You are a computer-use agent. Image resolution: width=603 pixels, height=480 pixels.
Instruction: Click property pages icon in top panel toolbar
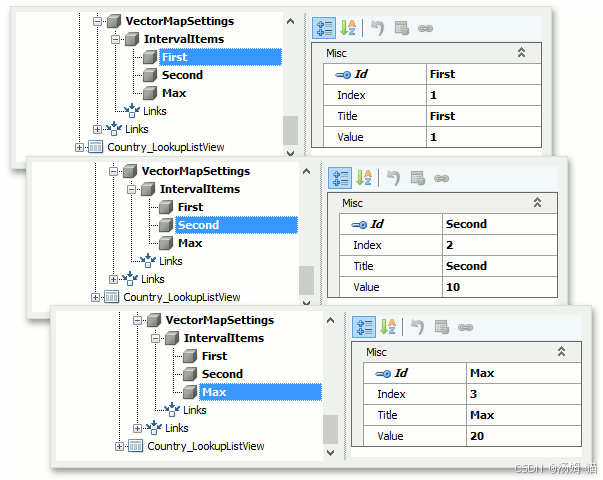click(x=402, y=28)
